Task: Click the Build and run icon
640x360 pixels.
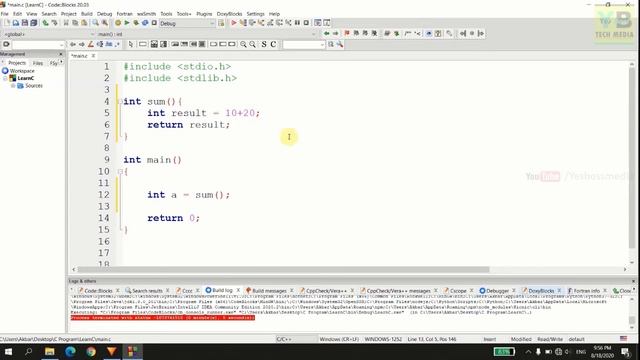Action: (136, 23)
